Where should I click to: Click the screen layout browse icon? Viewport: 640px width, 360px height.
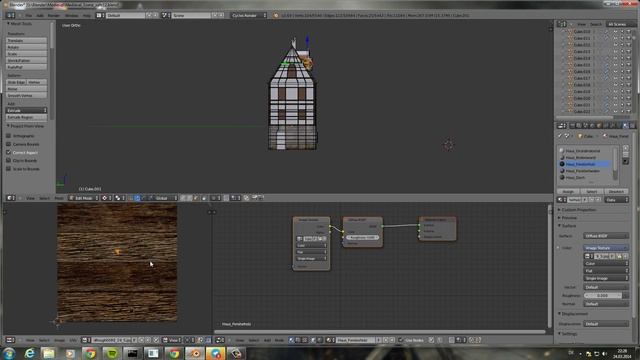tap(99, 15)
